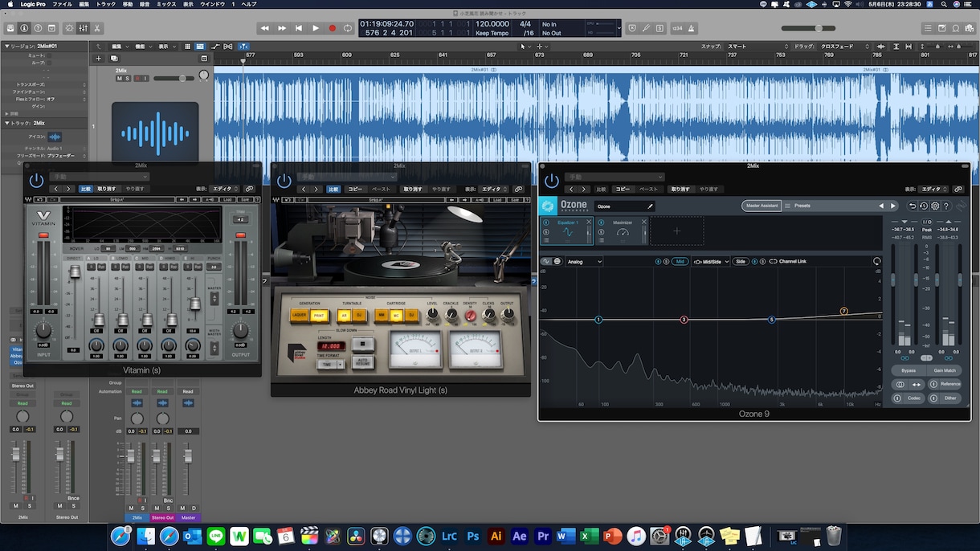980x551 pixels.
Task: Click Ozone Gain Match button
Action: pyautogui.click(x=945, y=370)
